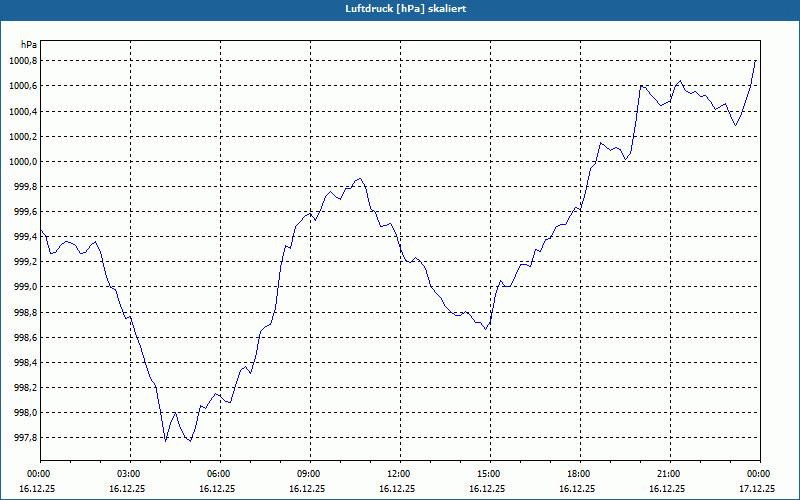Screen dimensions: 800x500
Task: Pick the 998,2 y-axis tick label
Action: coord(26,388)
